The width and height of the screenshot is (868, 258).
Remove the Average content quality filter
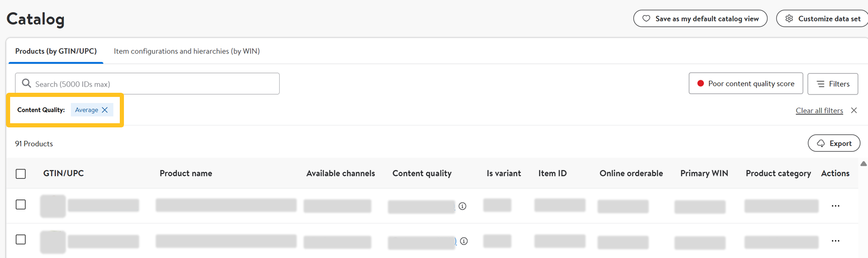[105, 110]
